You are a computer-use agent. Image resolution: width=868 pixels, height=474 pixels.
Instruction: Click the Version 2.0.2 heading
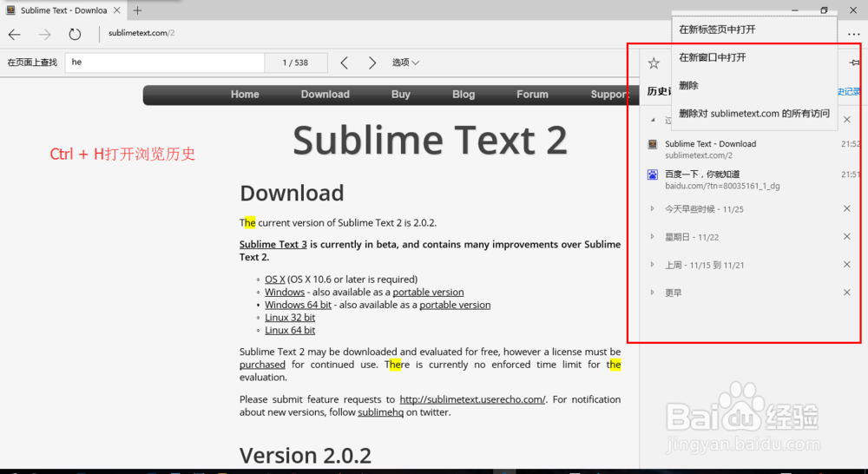306,455
